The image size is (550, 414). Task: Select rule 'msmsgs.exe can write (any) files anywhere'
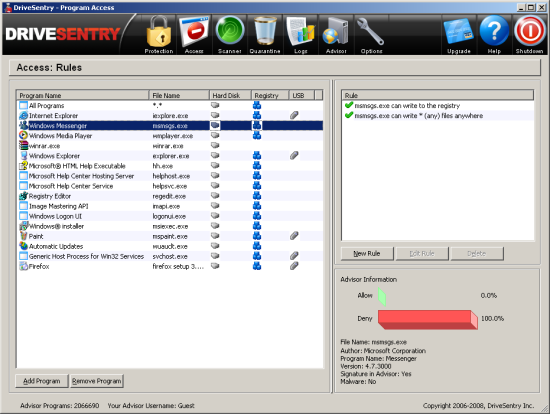pyautogui.click(x=438, y=115)
